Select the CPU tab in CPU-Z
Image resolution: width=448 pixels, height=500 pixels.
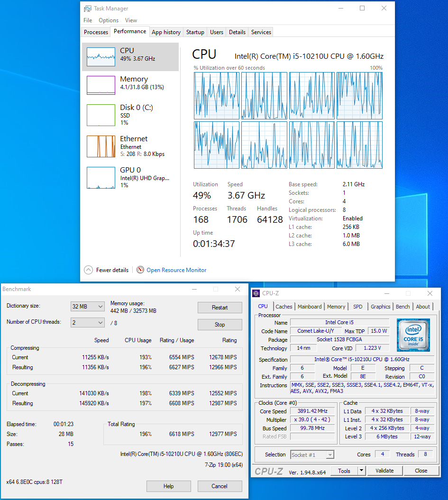coord(263,306)
